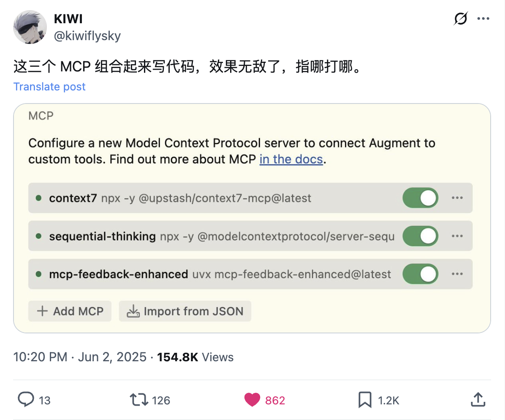Open the post's more options menu
505x420 pixels.
(483, 19)
